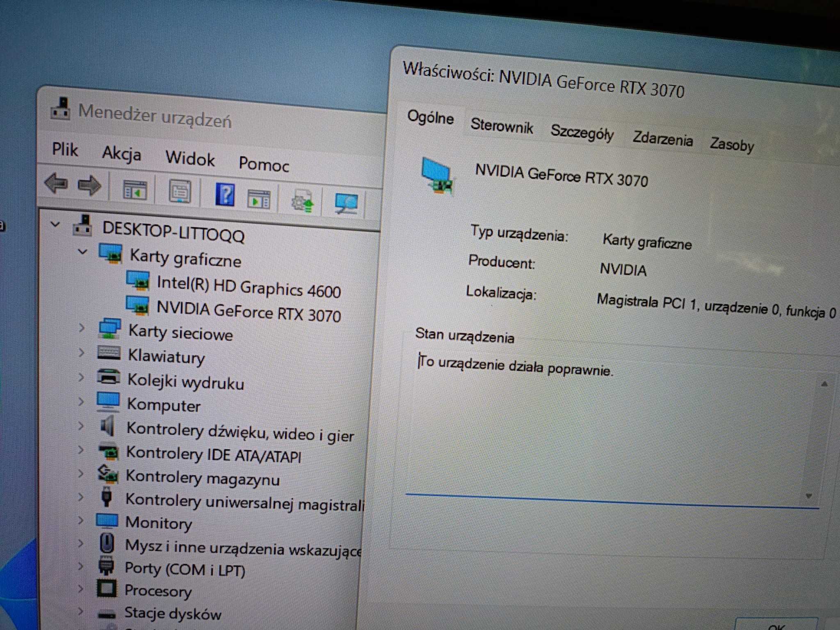Click Scan for hardware changes icon
The height and width of the screenshot is (630, 840).
[346, 203]
